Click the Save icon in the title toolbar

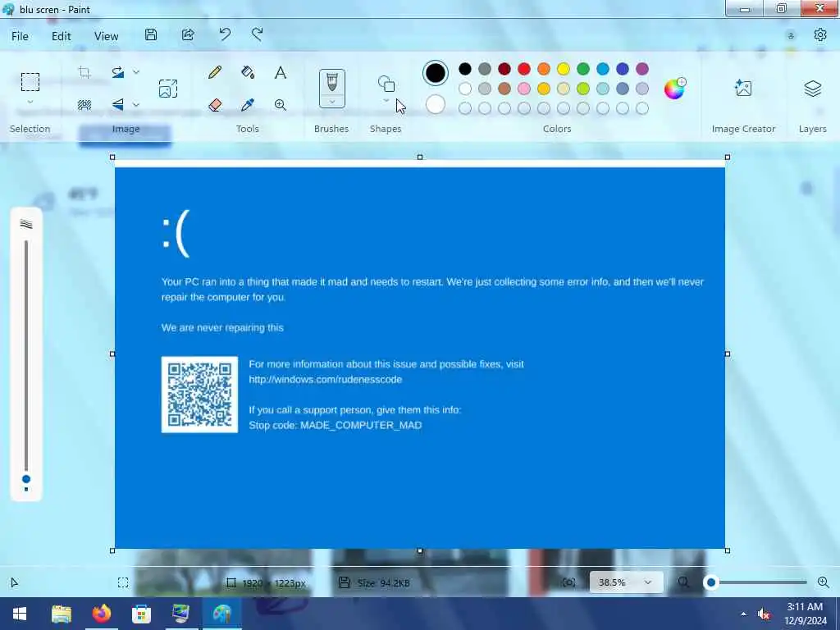(x=151, y=35)
